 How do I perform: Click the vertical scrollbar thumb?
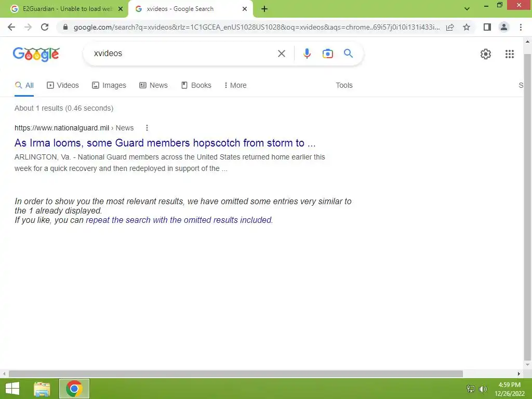pyautogui.click(x=527, y=207)
